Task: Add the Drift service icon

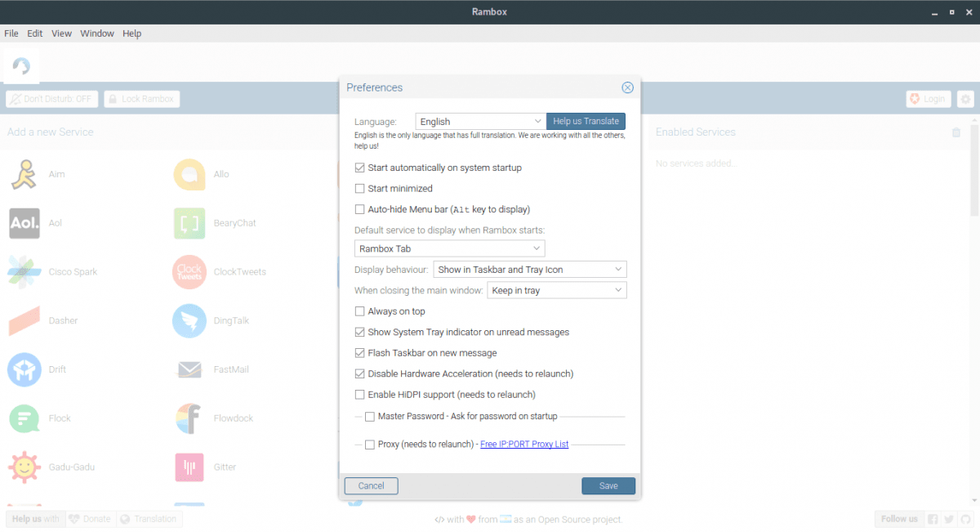Action: (24, 369)
